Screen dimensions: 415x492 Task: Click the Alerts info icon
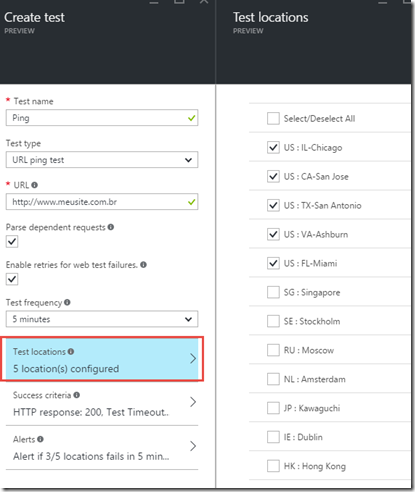[40, 439]
